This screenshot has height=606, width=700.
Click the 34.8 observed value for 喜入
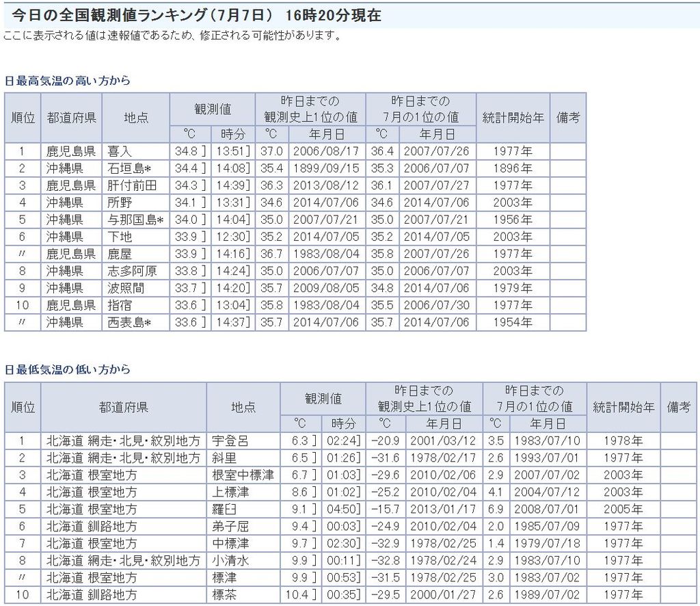pyautogui.click(x=186, y=152)
